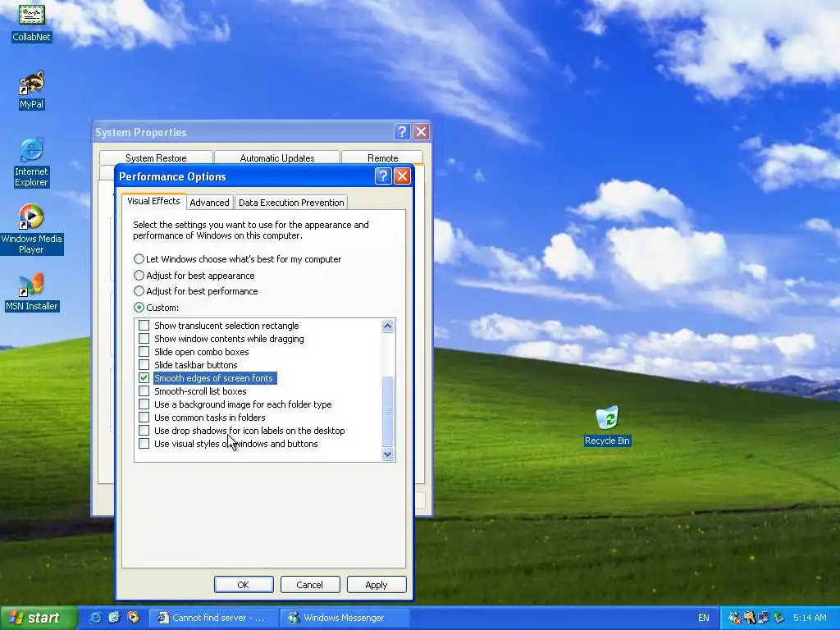Open the Start menu
This screenshot has width=840, height=630.
[x=39, y=618]
